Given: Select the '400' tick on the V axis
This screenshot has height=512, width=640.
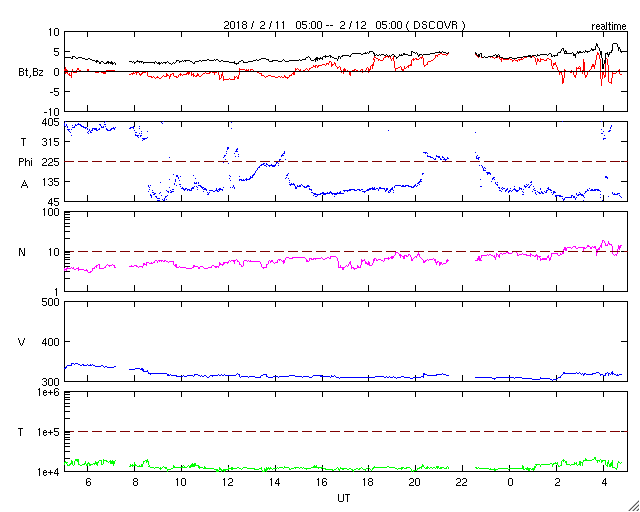Looking at the screenshot, I should [51, 342].
